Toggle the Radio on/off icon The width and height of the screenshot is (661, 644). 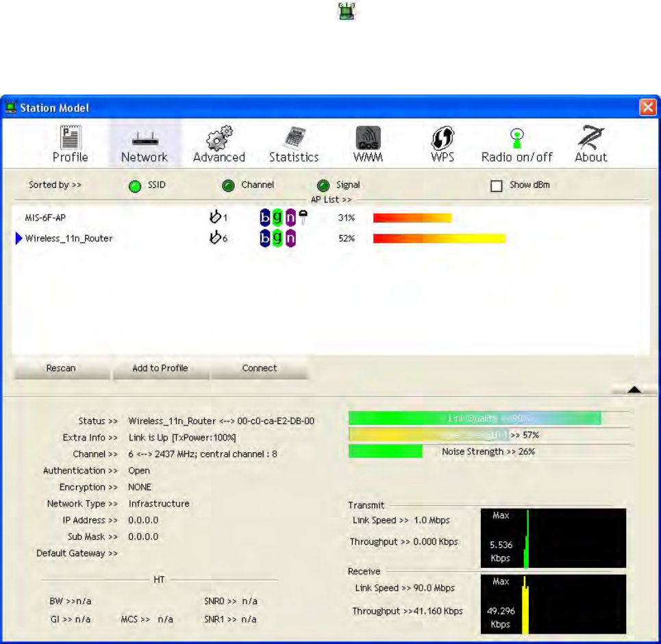517,138
